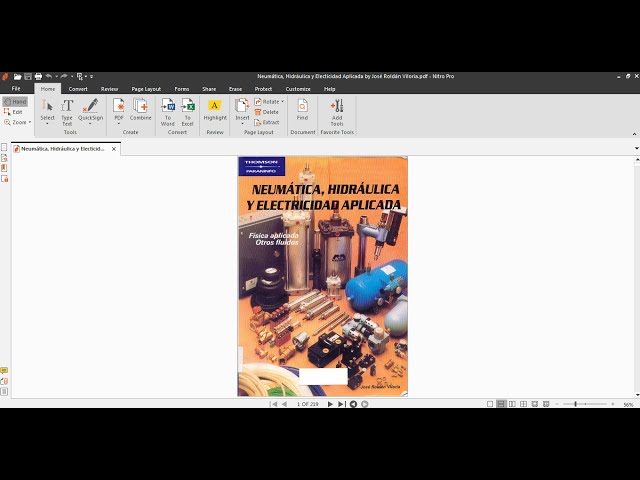Combine files into one PDF
The image size is (640, 480).
tap(140, 109)
